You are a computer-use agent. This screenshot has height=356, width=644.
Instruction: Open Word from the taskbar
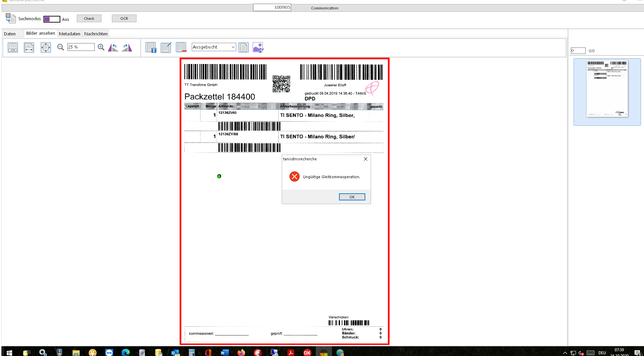[x=224, y=353]
